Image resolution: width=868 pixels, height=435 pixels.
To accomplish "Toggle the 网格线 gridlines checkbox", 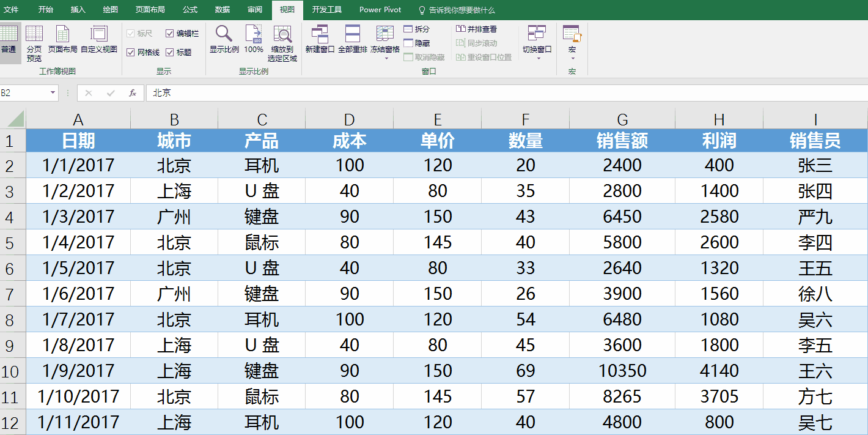I will click(130, 53).
